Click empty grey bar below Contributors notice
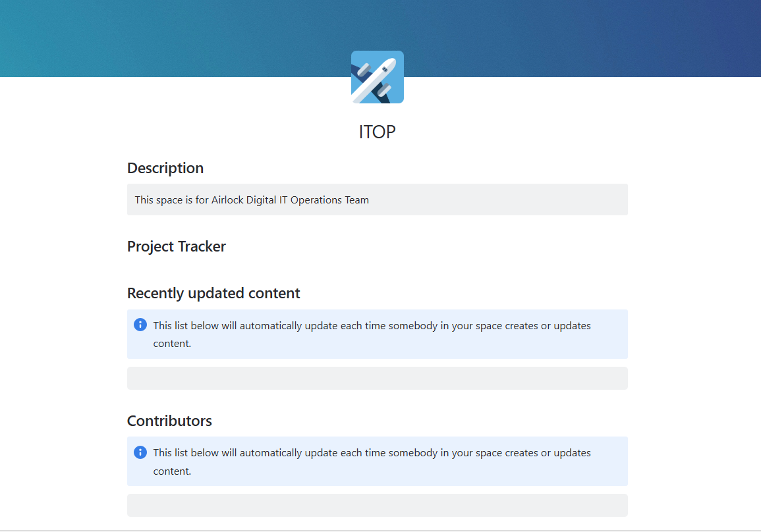The width and height of the screenshot is (761, 532). 377,505
